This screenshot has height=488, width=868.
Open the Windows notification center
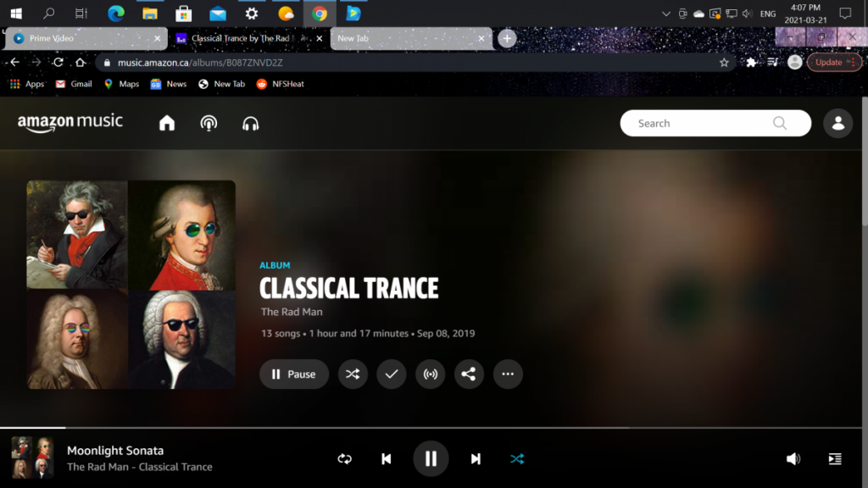click(845, 14)
